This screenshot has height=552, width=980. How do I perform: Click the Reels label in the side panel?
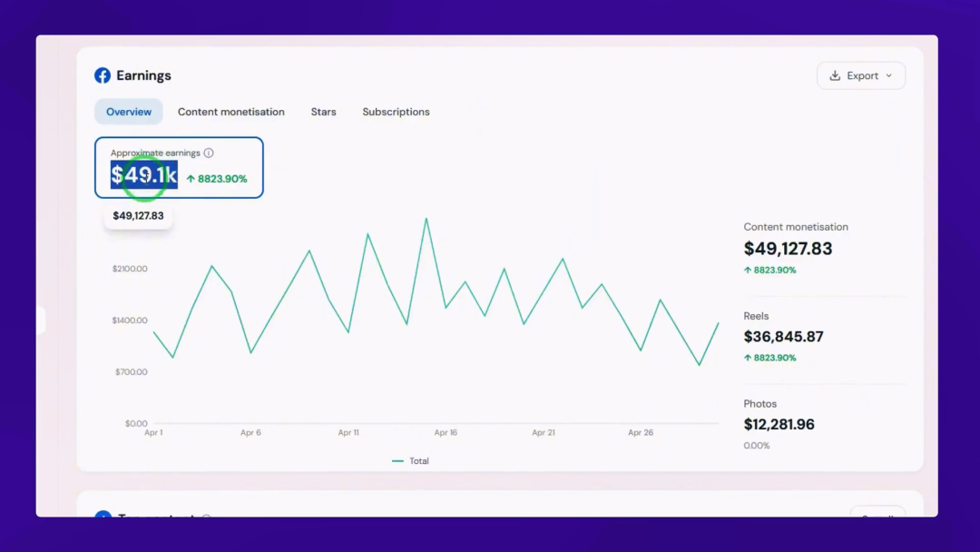click(756, 316)
